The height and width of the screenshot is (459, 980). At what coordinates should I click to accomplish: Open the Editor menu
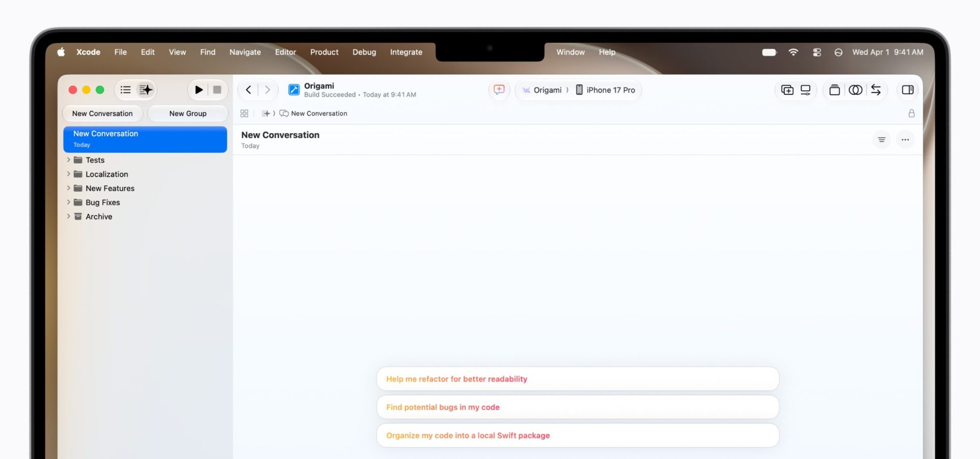[285, 52]
